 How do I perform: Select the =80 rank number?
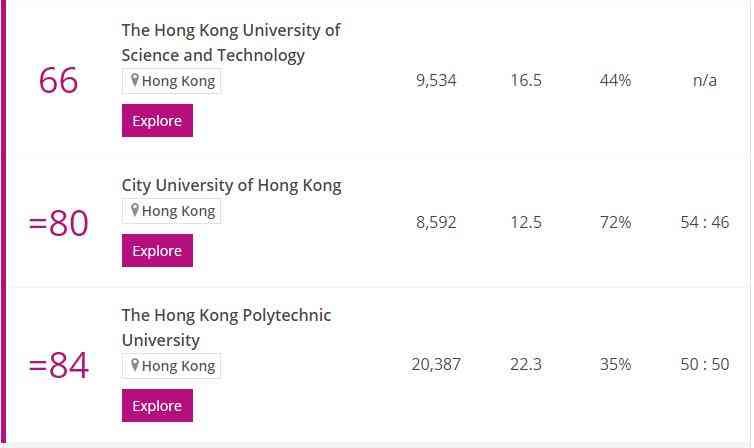(x=58, y=223)
